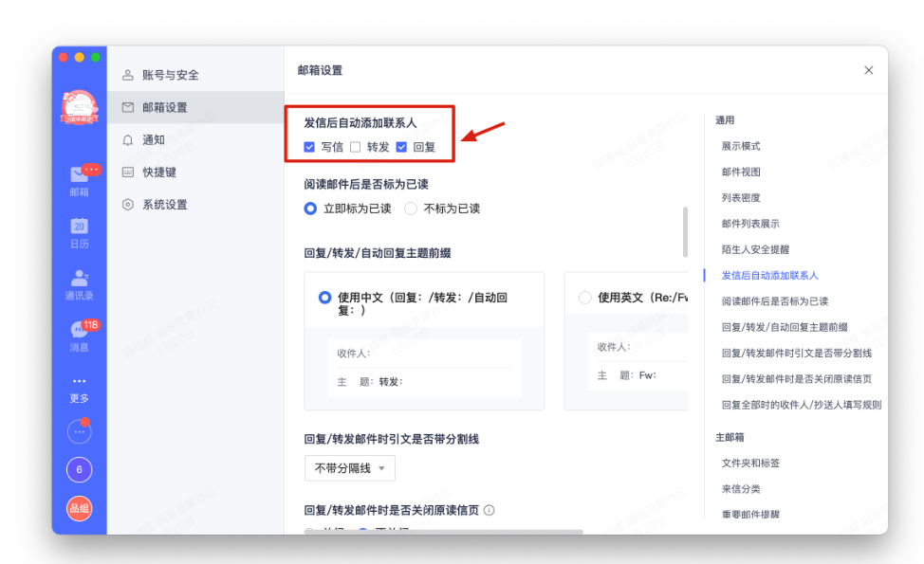This screenshot has height=564, width=924.
Task: Open the 不带分隔线 dropdown
Action: point(349,468)
